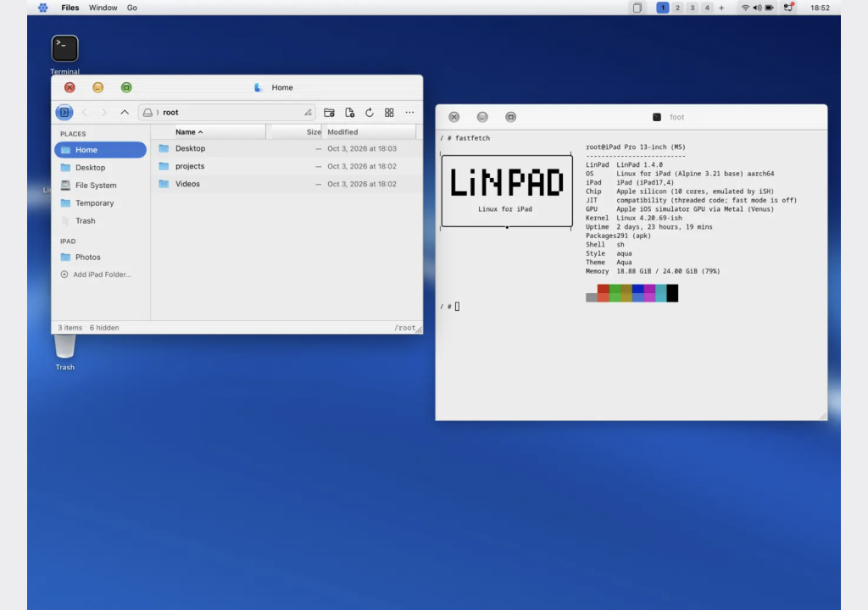Switch to workspace 3
The width and height of the screenshot is (868, 610).
tap(692, 8)
